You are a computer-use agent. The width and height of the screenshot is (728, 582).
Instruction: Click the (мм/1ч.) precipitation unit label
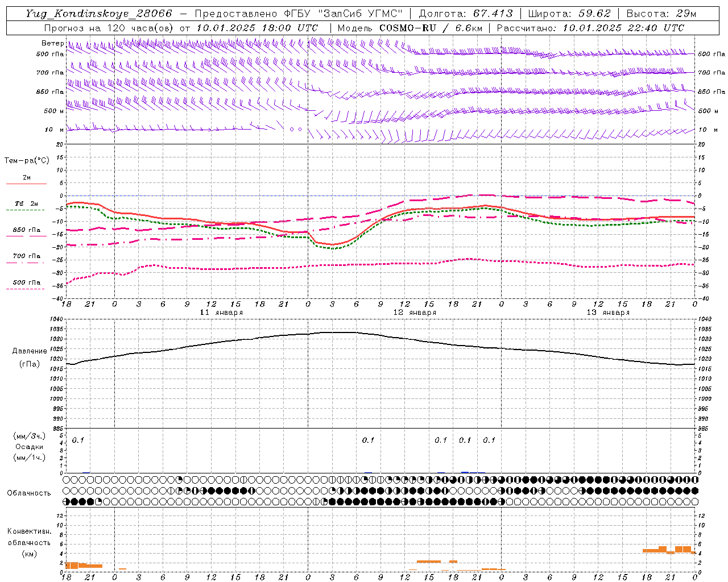pos(30,458)
